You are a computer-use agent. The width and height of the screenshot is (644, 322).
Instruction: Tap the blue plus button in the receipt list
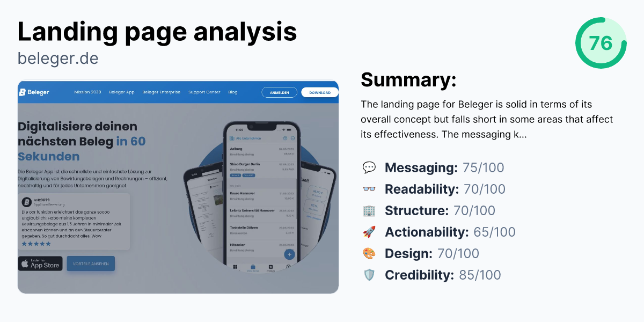pyautogui.click(x=289, y=254)
